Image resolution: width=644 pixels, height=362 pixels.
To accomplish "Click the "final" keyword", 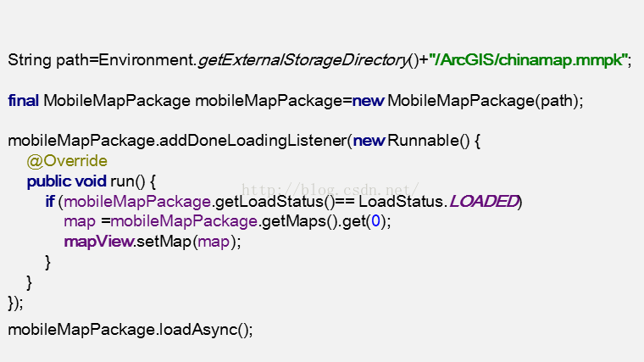I will pos(23,101).
